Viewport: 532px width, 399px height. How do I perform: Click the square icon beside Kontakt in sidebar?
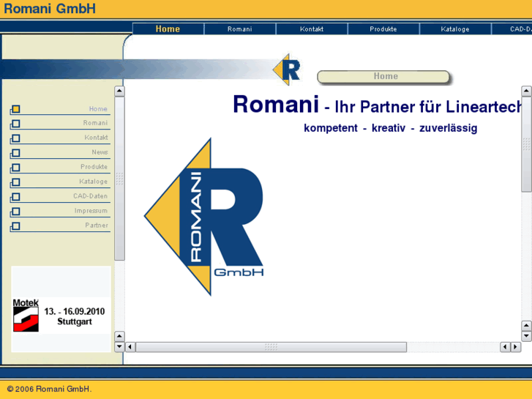click(15, 138)
